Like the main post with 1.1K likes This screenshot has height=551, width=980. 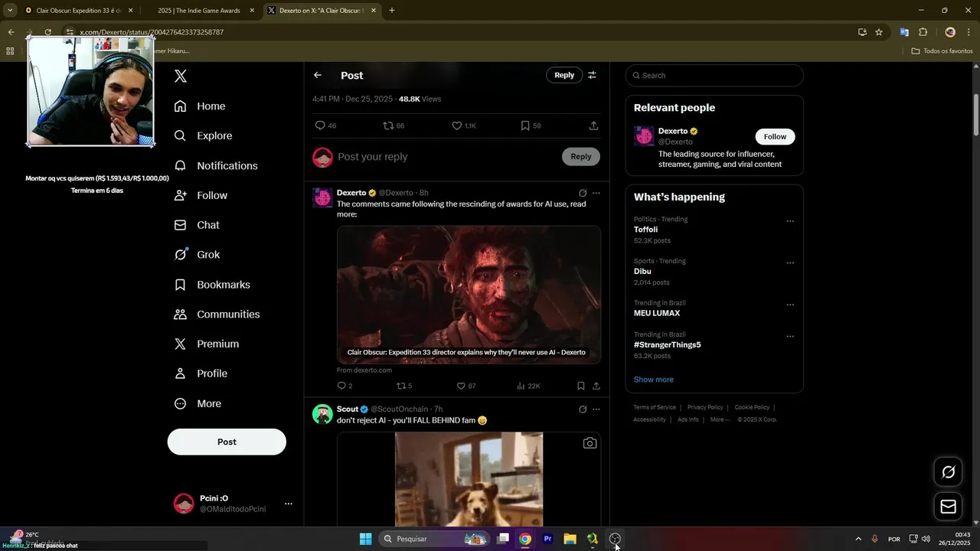pyautogui.click(x=463, y=126)
